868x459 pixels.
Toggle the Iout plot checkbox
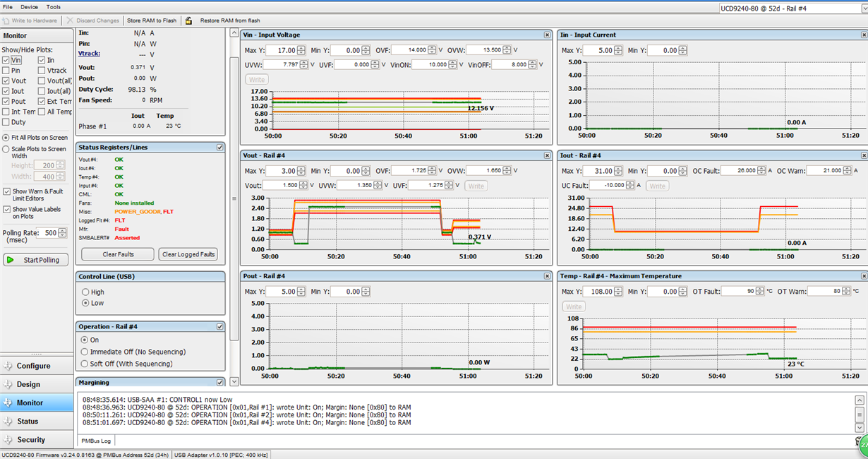(x=6, y=91)
